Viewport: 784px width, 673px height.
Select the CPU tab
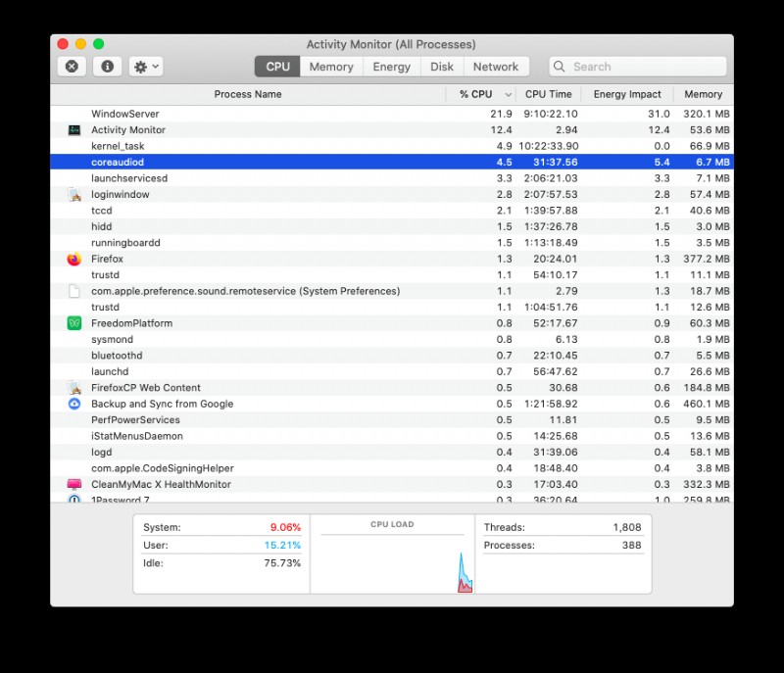coord(277,67)
